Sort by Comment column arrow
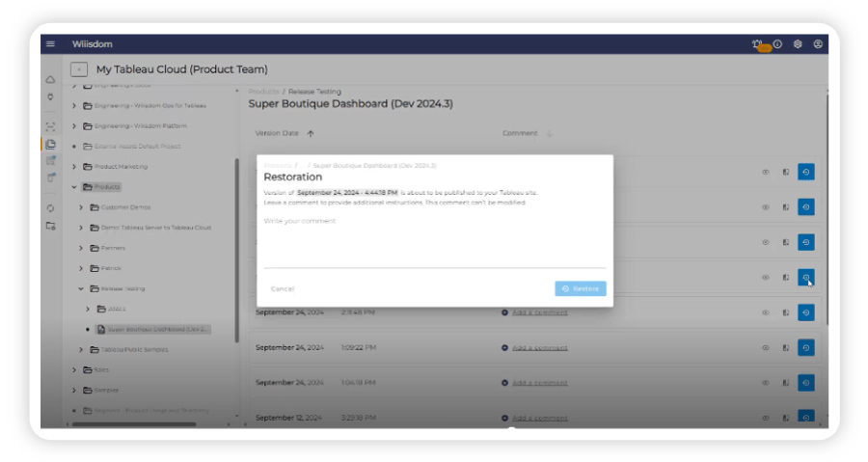The image size is (868, 462). pyautogui.click(x=549, y=133)
